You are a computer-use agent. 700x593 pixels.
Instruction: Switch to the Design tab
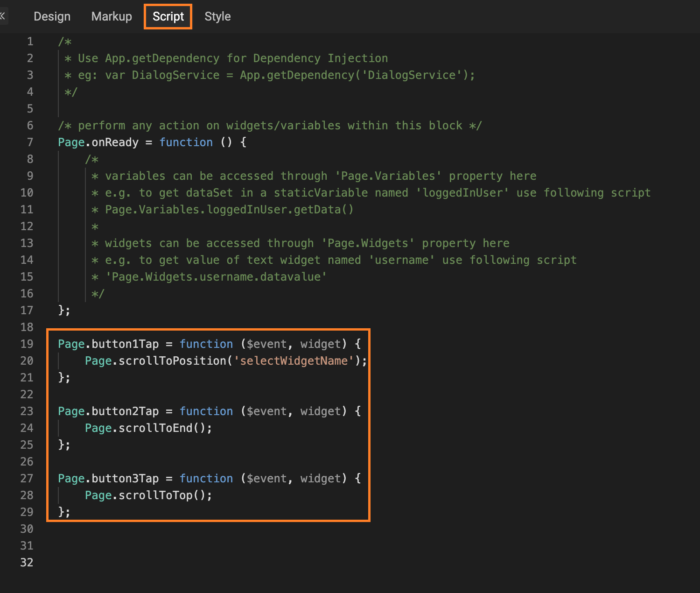(52, 16)
